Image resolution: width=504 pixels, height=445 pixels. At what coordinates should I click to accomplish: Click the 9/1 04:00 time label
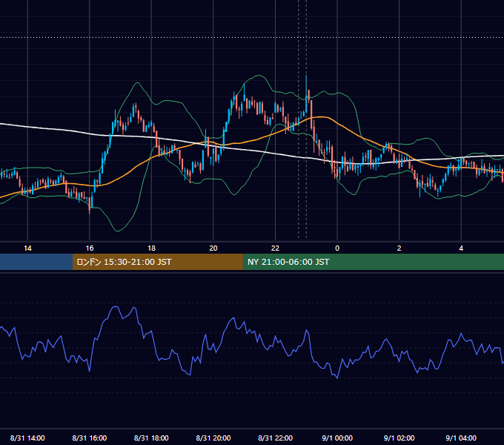point(461,438)
